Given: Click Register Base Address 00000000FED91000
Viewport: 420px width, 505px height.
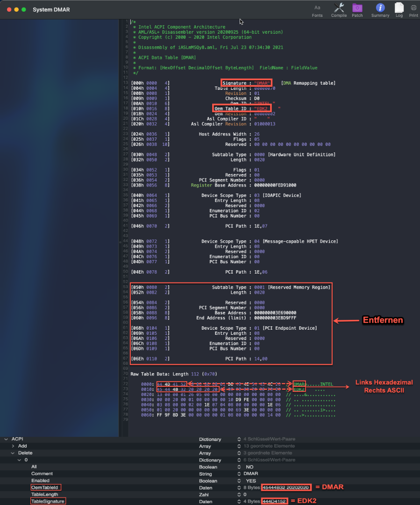Looking at the screenshot, I should [214, 185].
